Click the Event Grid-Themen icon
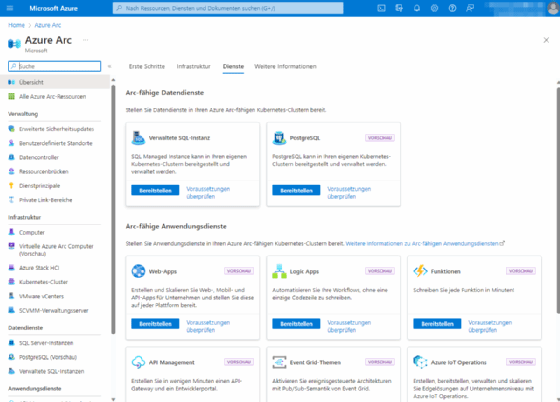560x402 pixels. point(279,362)
